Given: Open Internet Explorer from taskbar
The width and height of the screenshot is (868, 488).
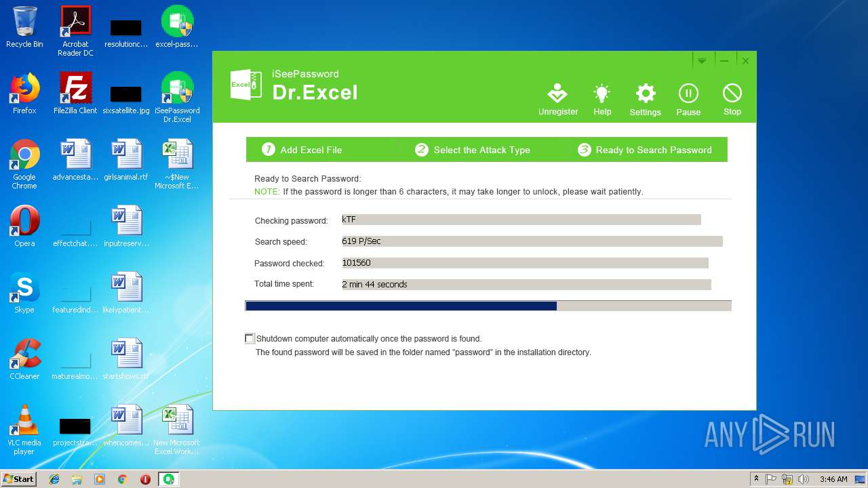Looking at the screenshot, I should (x=54, y=479).
